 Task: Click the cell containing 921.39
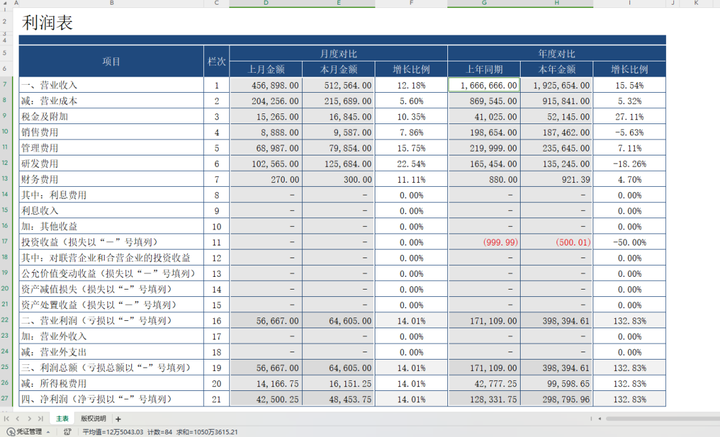(x=557, y=179)
